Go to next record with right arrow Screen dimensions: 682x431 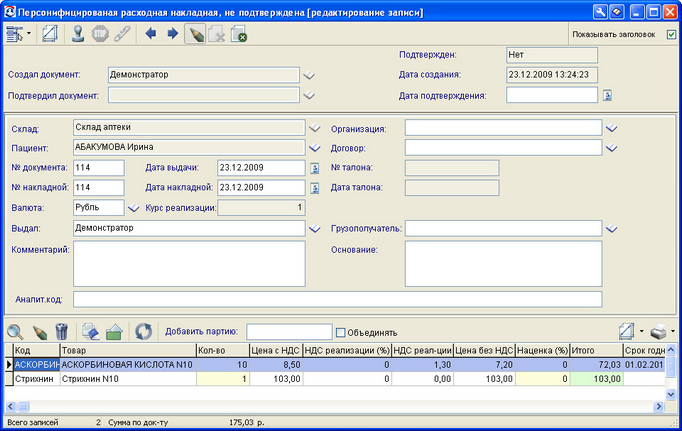(x=173, y=33)
